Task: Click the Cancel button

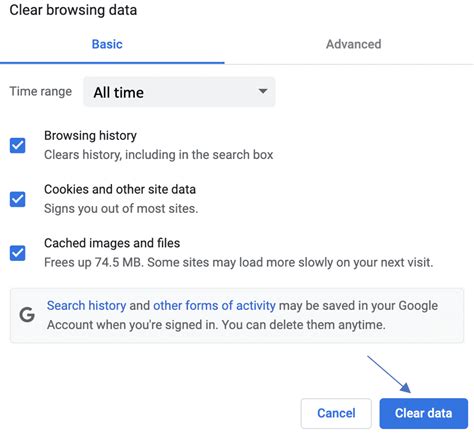Action: click(x=336, y=413)
